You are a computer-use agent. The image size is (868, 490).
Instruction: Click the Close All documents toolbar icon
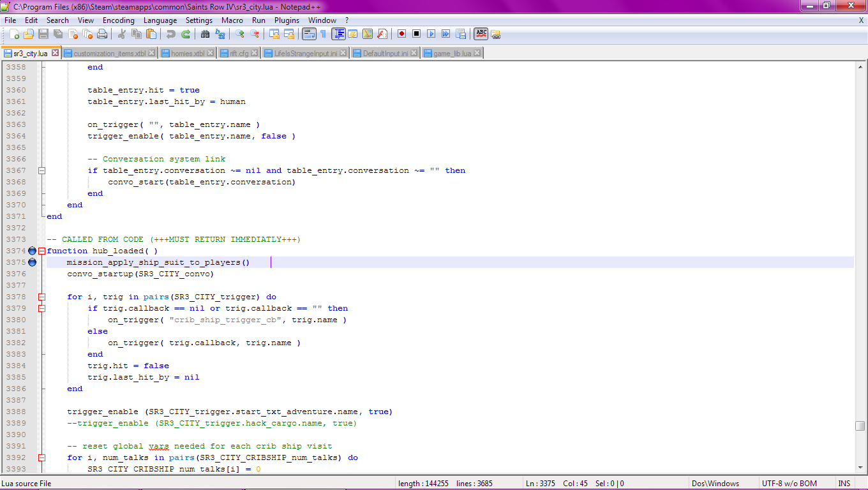[x=87, y=34]
